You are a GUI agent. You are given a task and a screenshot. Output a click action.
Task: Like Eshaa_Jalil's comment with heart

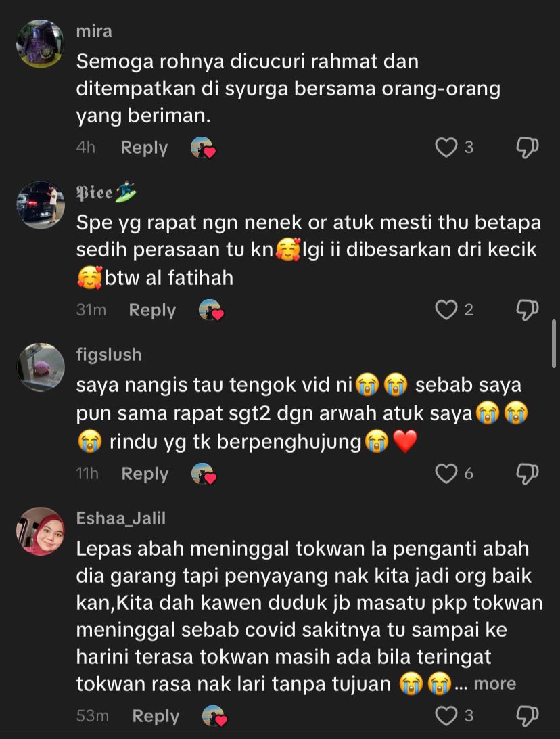tap(446, 715)
